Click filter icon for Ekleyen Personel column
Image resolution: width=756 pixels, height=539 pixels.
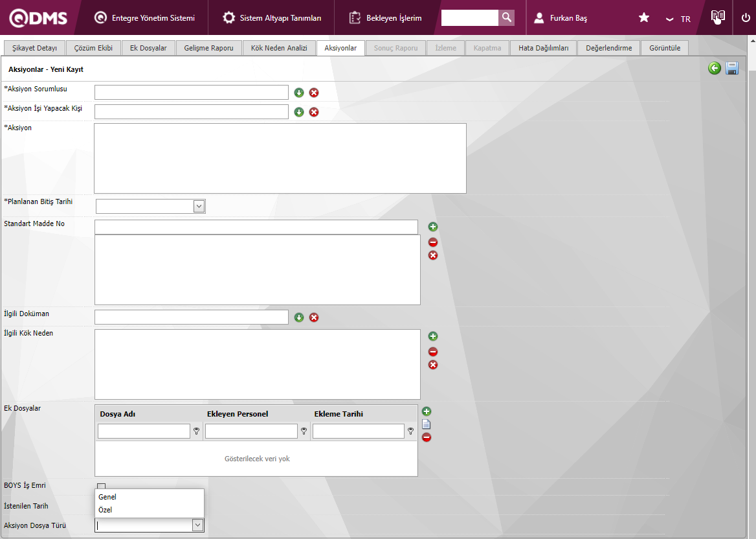(304, 431)
